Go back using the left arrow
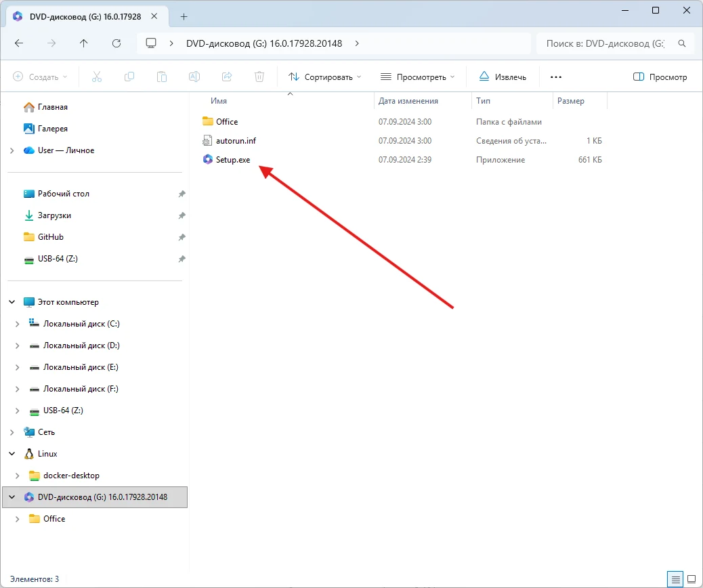Viewport: 703px width, 588px height. [x=19, y=43]
